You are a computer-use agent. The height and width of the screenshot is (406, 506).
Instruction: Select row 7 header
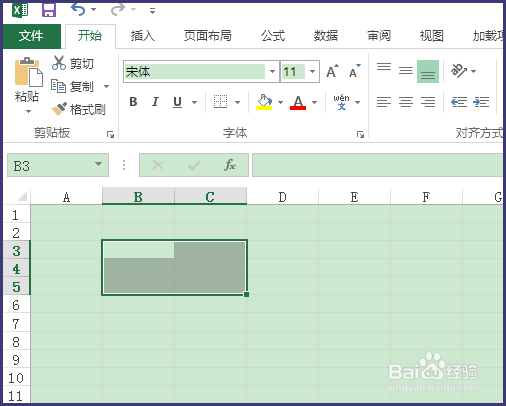click(x=16, y=323)
